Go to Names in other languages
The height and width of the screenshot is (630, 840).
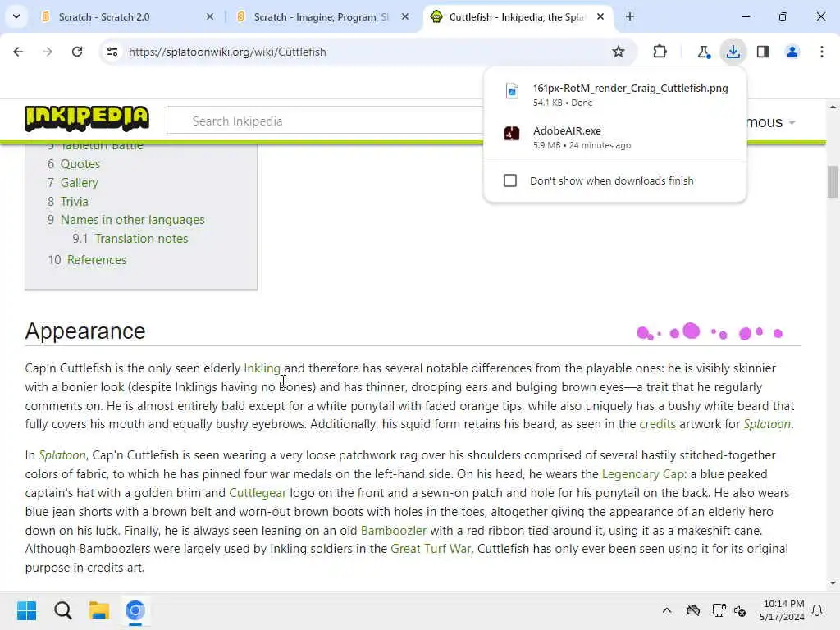click(x=132, y=220)
